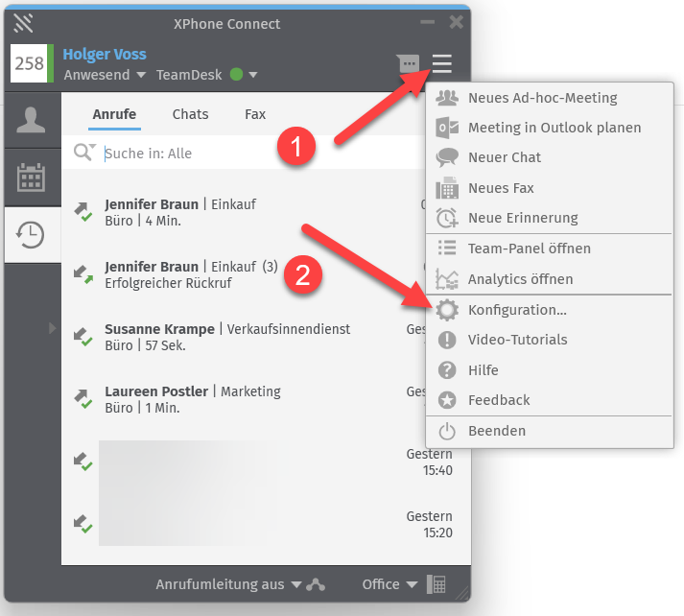This screenshot has height=616, width=684.
Task: Open the hamburger main menu icon
Action: pos(441,64)
